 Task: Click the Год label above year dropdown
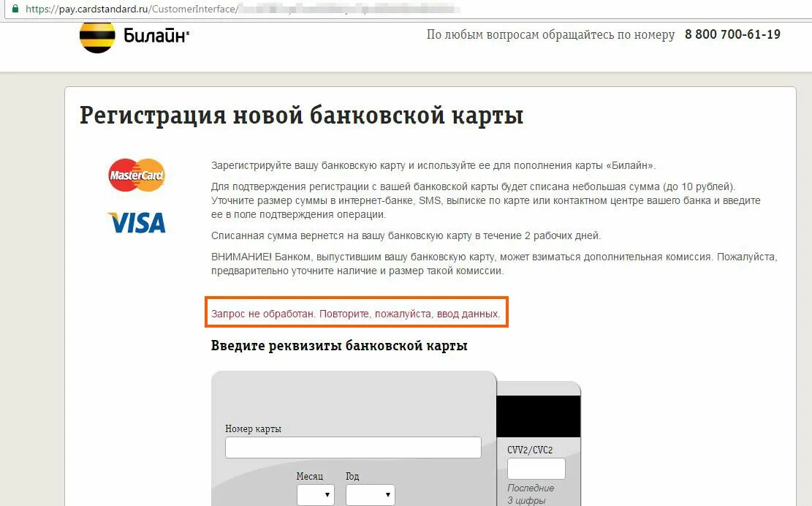tap(352, 477)
